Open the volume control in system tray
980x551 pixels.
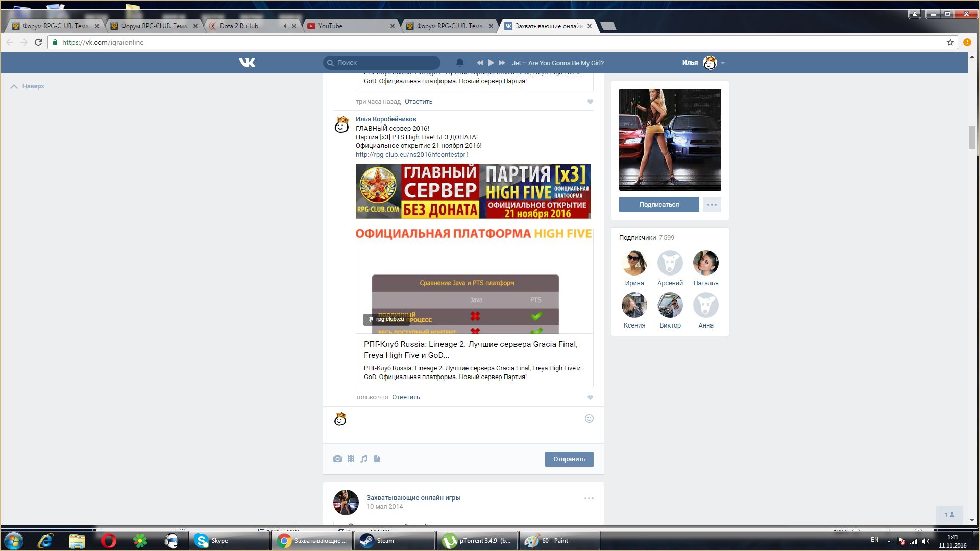(x=926, y=541)
